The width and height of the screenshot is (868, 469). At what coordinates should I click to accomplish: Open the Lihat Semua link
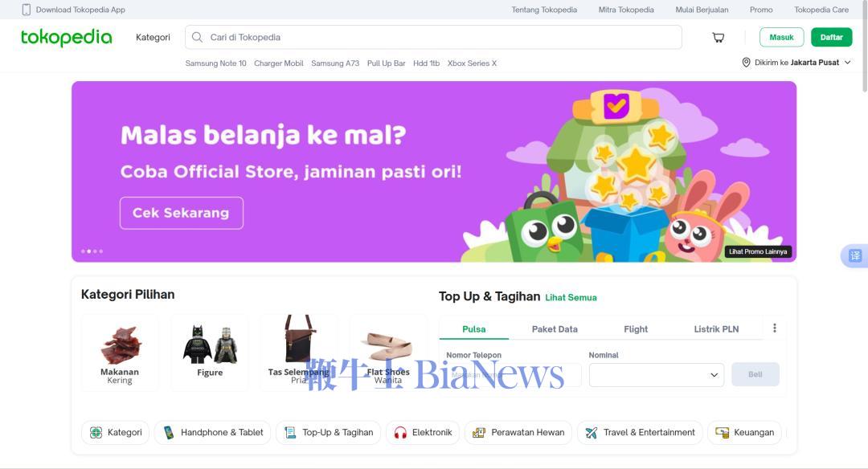click(571, 298)
